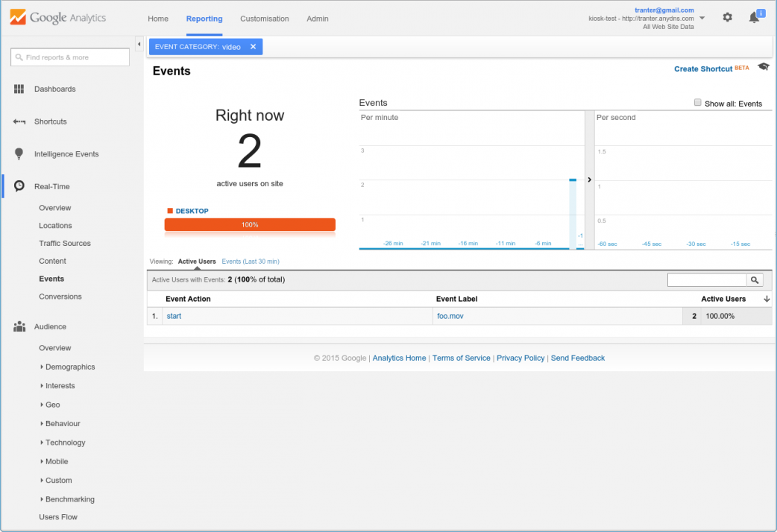Open the account selector dropdown arrow
The image size is (777, 532).
click(702, 19)
